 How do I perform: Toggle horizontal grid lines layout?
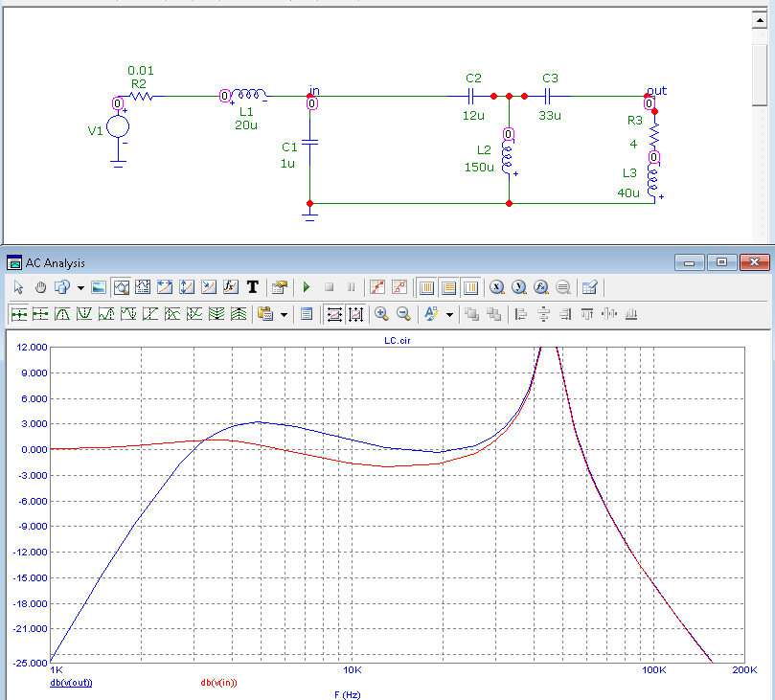(448, 287)
